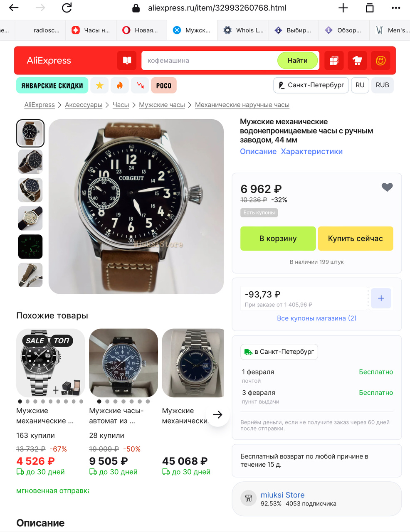Show next similar products with arrow
The width and height of the screenshot is (410, 532).
tap(217, 414)
